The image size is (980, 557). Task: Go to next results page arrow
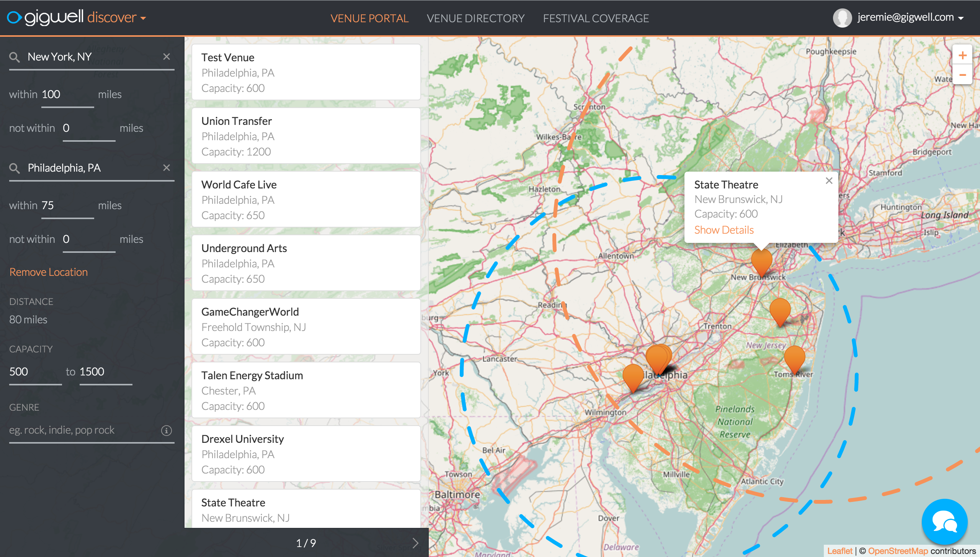pos(415,543)
